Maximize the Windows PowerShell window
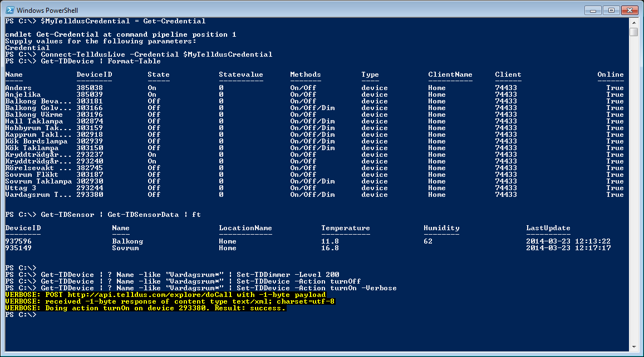 pos(611,10)
